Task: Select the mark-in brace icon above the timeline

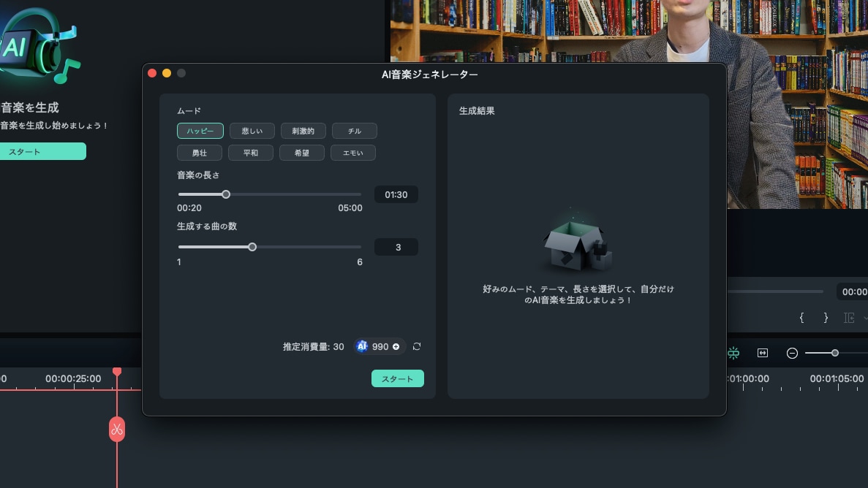Action: tap(801, 318)
